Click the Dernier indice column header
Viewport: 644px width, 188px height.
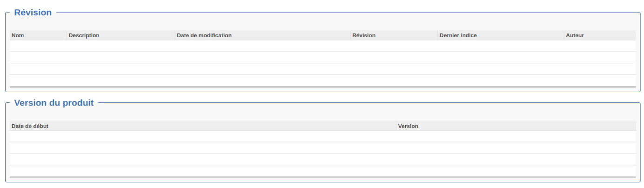coord(458,35)
